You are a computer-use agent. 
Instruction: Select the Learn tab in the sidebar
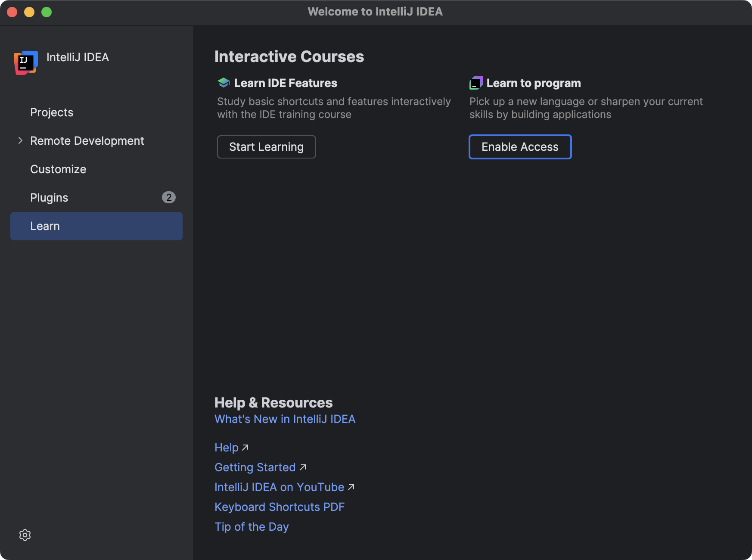point(45,226)
